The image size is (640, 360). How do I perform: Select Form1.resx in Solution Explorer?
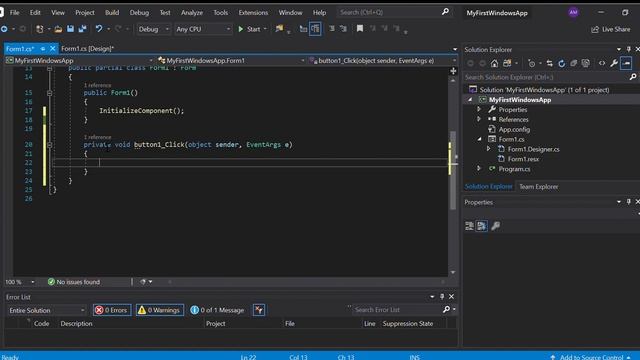[x=518, y=159]
